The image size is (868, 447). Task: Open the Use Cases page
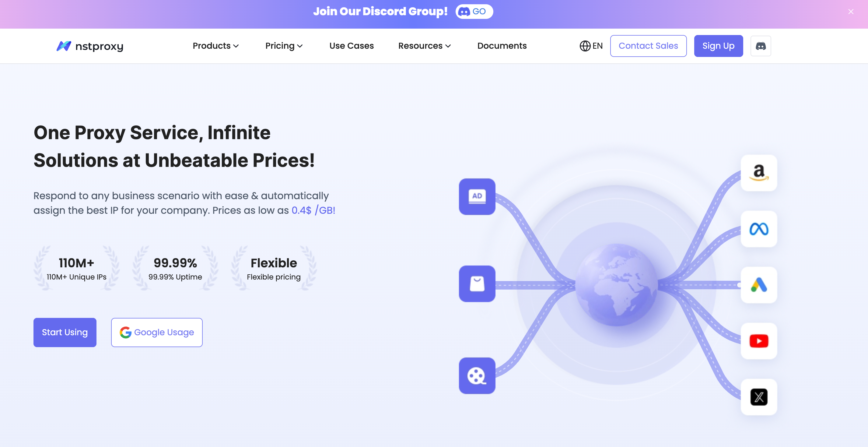coord(352,46)
